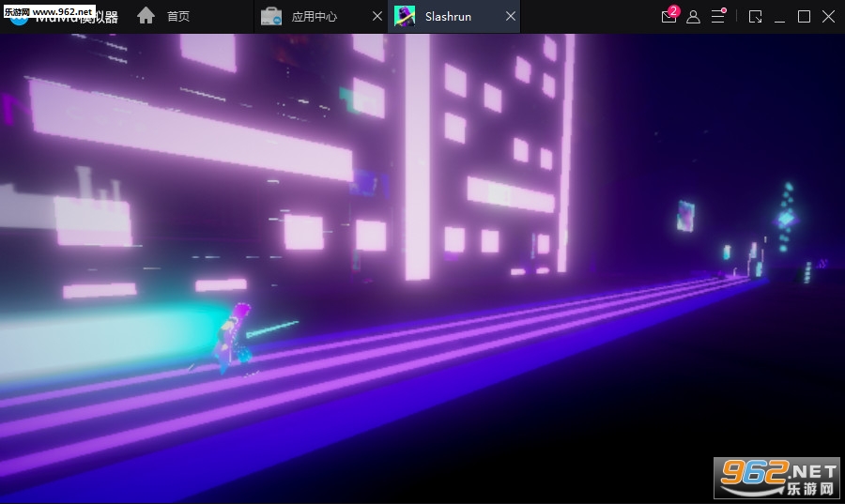845x504 pixels.
Task: Click the 乐游网 www.962.net watermark text
Action: coord(48,9)
